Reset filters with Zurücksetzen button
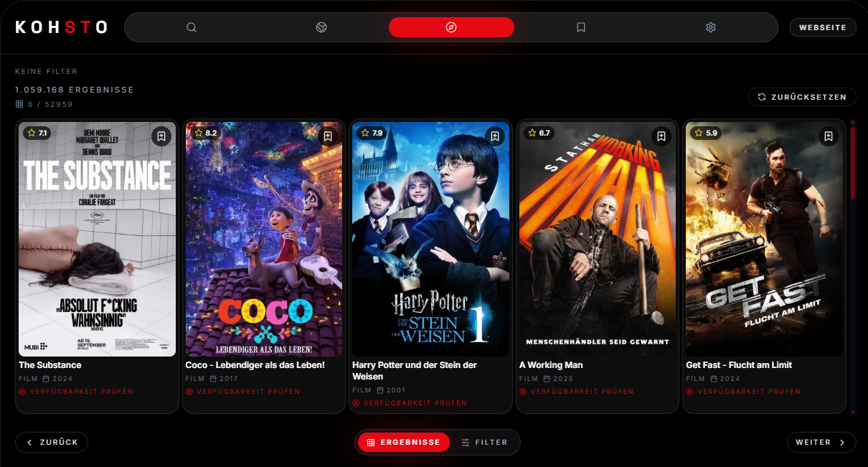 (802, 97)
